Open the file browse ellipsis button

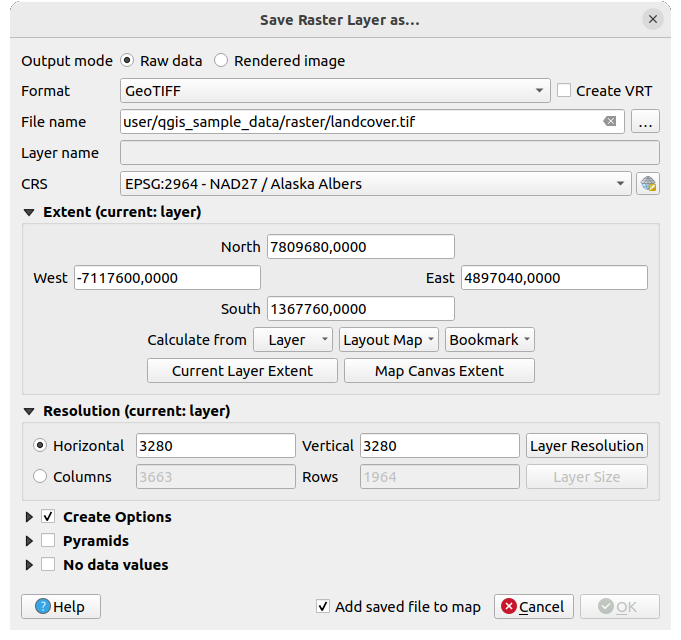tap(646, 122)
